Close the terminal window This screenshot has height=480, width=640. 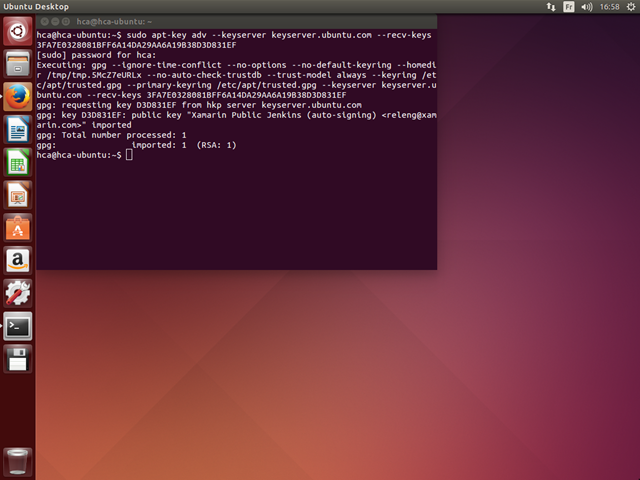click(44, 21)
